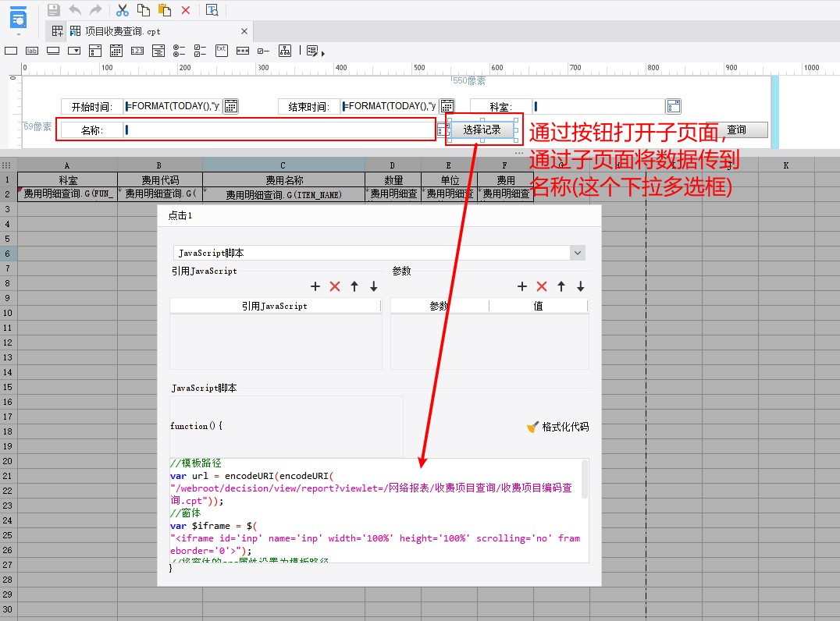
Task: Paste from the clipboard
Action: pos(165,9)
